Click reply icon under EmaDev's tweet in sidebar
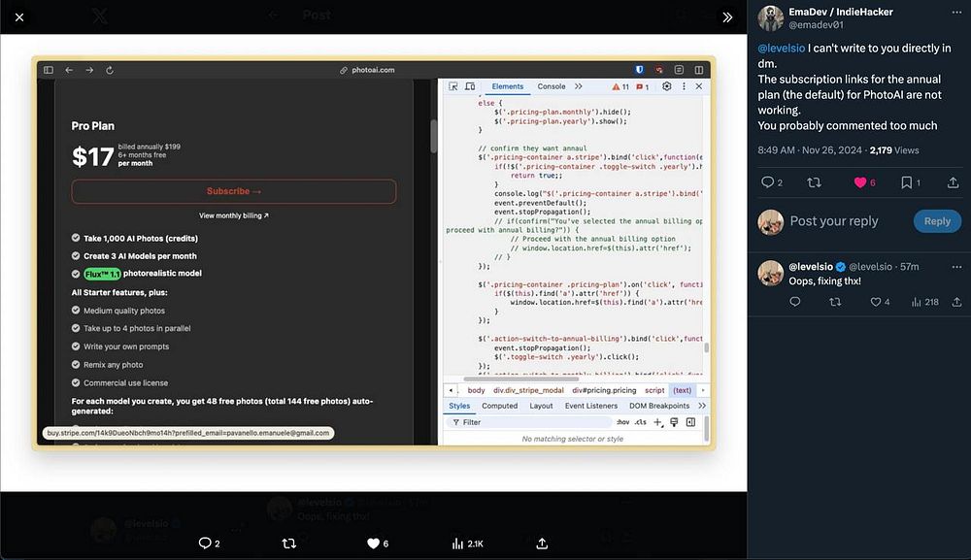 point(767,182)
